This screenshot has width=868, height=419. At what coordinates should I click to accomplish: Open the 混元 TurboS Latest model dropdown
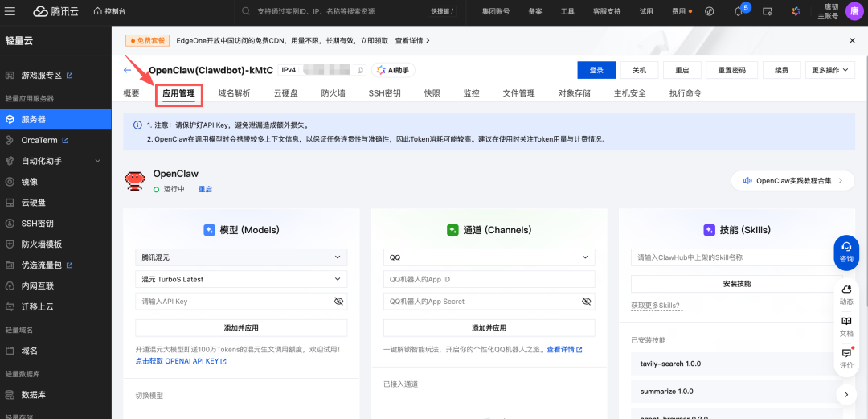(241, 279)
